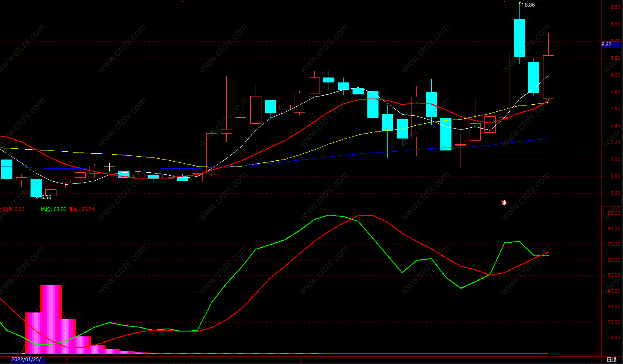Viewport: 623px width, 364px height.
Task: Click the 8.60 price axis label
Action: pos(615,24)
